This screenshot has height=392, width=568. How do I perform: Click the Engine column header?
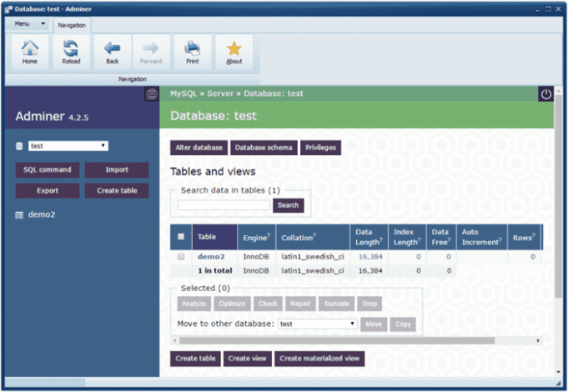tap(256, 237)
